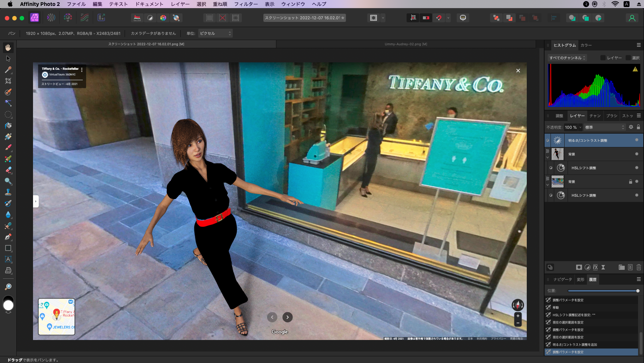Click the opacity value field 100 %
This screenshot has width=644, height=363.
coord(571,127)
